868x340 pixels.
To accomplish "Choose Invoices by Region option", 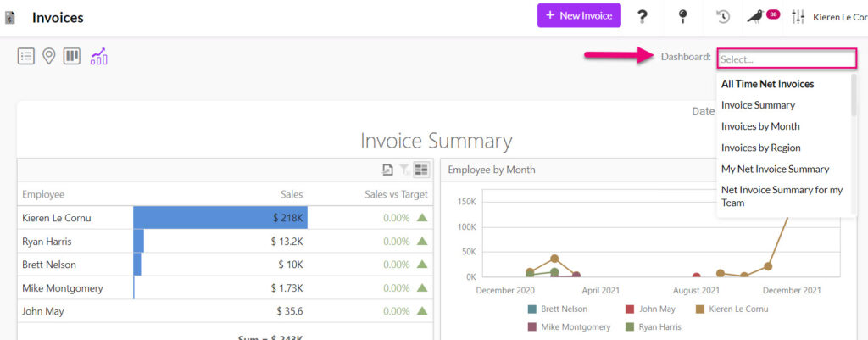I will coord(760,148).
